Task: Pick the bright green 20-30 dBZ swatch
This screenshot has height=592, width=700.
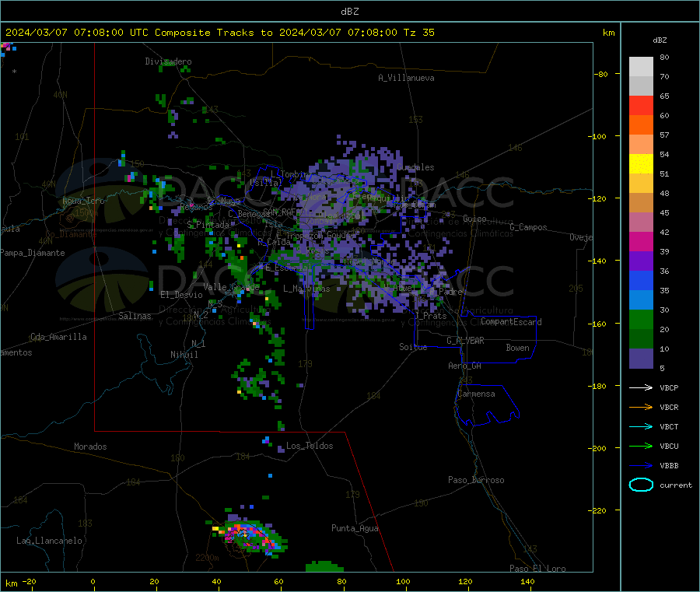Action: [641, 319]
